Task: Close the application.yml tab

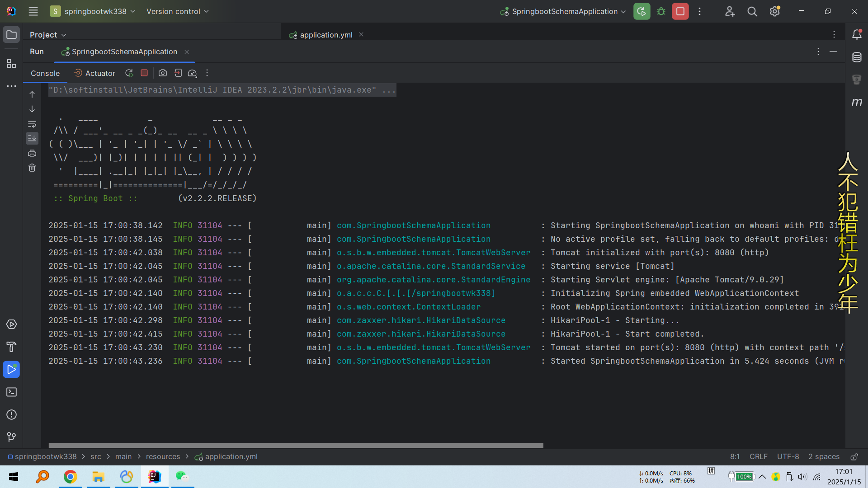Action: pyautogui.click(x=361, y=35)
